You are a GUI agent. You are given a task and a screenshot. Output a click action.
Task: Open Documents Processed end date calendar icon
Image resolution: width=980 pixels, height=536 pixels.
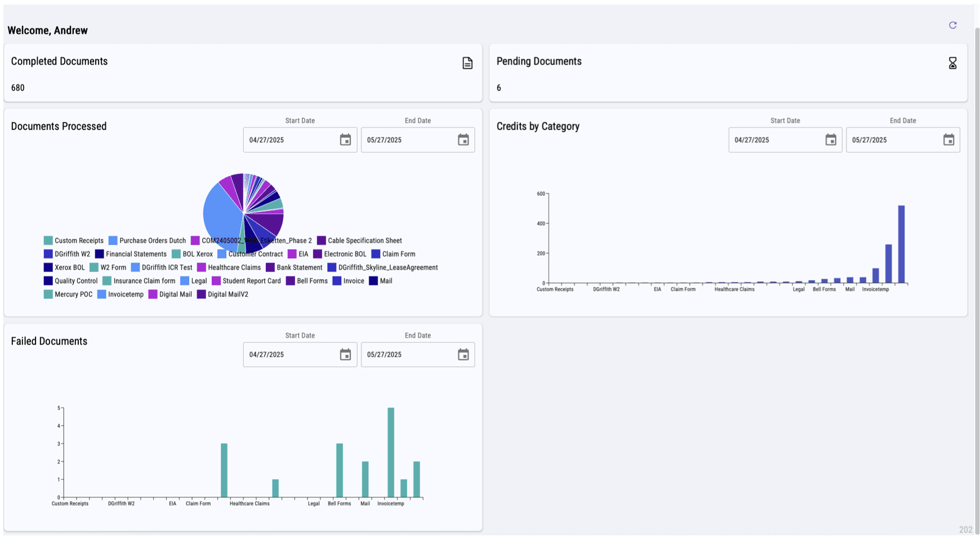[x=463, y=140]
